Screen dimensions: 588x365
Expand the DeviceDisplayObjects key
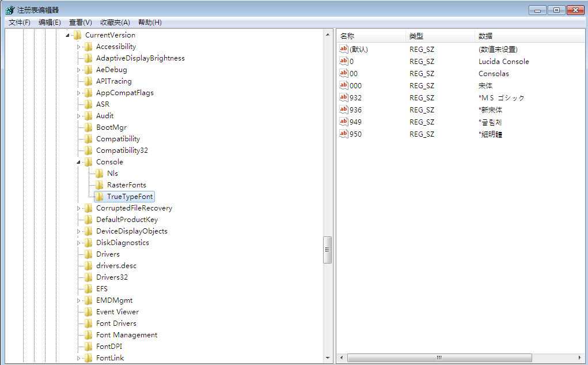(x=78, y=231)
